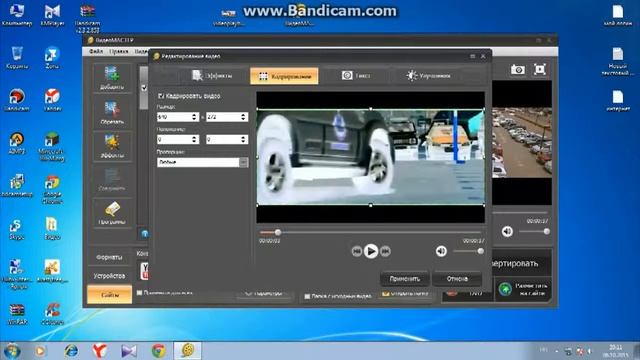The width and height of the screenshot is (640, 360).
Task: Click Открыть папку button in main window
Action: 405,293
